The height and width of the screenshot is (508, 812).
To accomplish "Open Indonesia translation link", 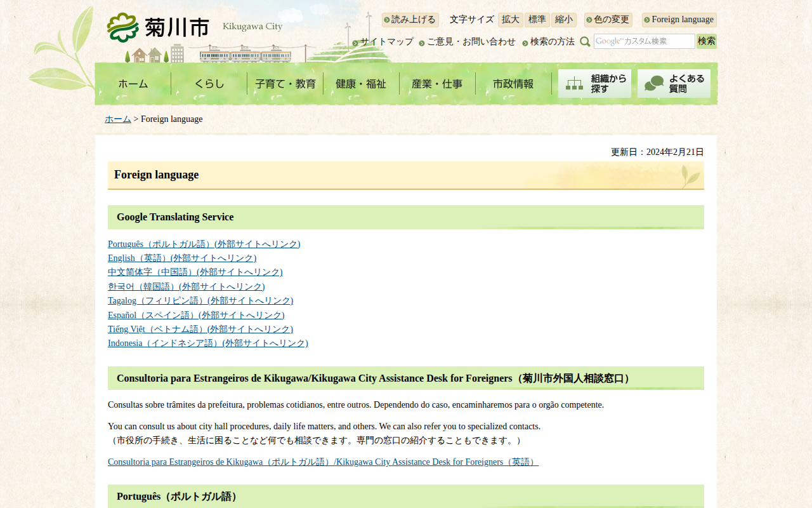I will [208, 343].
